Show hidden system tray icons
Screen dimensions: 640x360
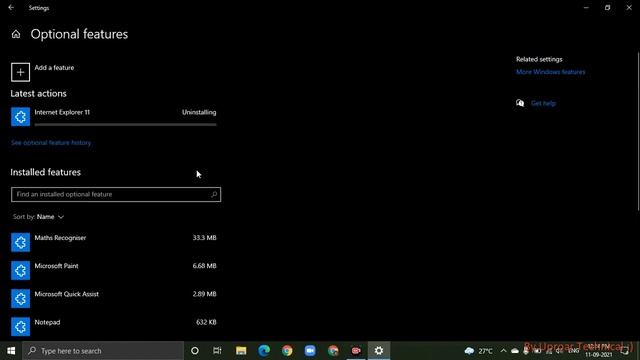click(x=503, y=351)
